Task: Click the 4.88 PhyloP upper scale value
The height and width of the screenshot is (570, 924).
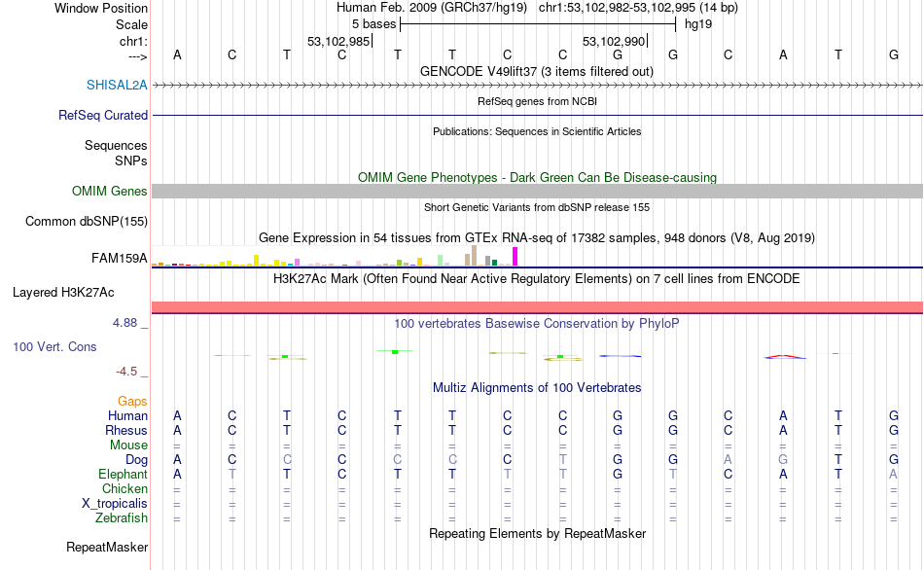Action: [124, 323]
